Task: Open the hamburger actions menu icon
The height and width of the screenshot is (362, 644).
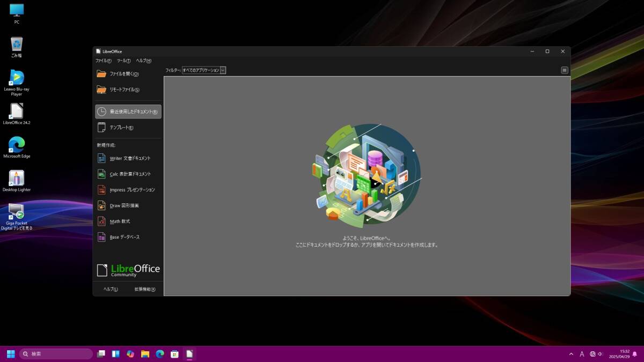Action: [x=565, y=70]
